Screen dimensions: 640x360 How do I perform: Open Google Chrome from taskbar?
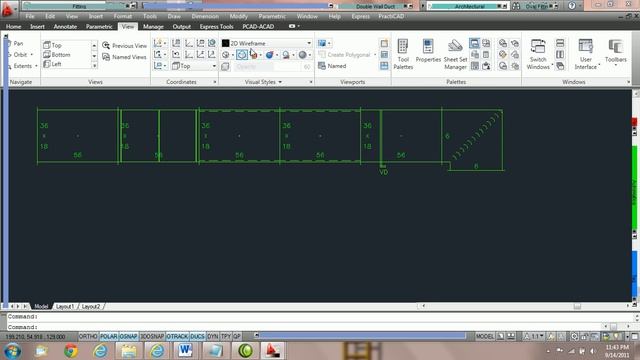point(71,351)
